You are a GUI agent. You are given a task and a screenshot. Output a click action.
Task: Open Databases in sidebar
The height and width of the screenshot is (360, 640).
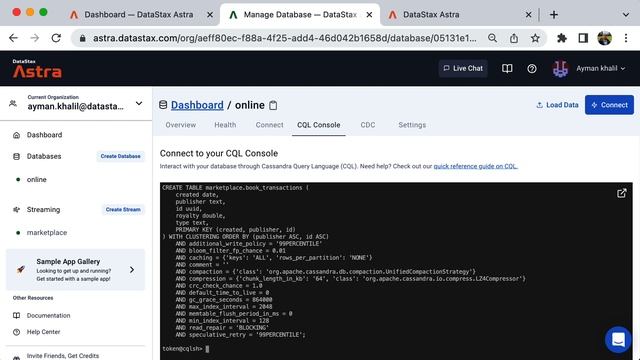[44, 156]
